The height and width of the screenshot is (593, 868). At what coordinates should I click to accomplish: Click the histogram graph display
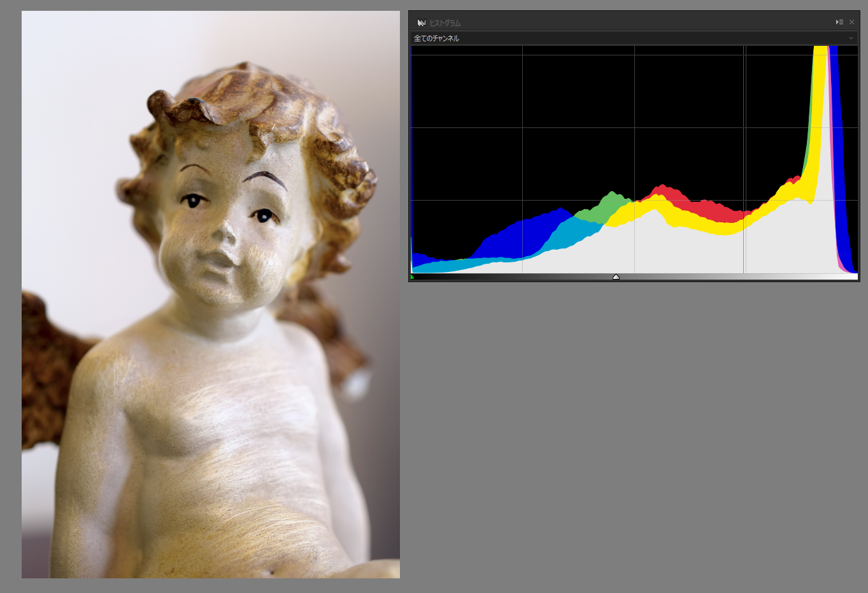[634, 160]
